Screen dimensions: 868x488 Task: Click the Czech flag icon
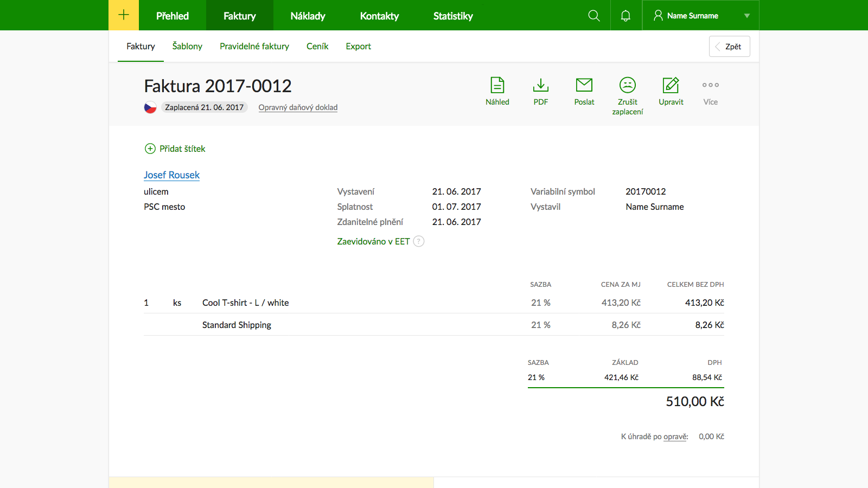point(150,107)
